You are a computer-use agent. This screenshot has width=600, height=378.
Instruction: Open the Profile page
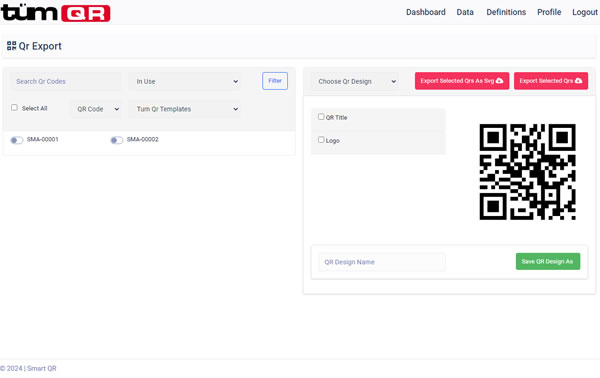point(549,12)
